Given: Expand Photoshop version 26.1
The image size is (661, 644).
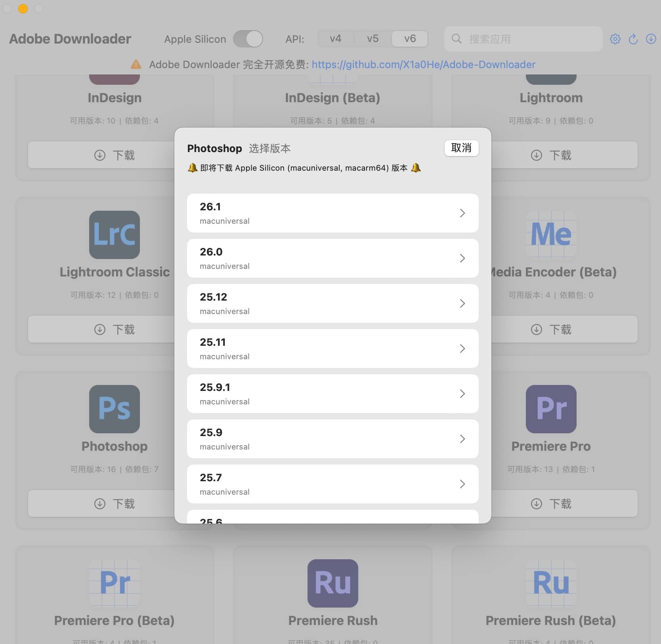Looking at the screenshot, I should [332, 213].
